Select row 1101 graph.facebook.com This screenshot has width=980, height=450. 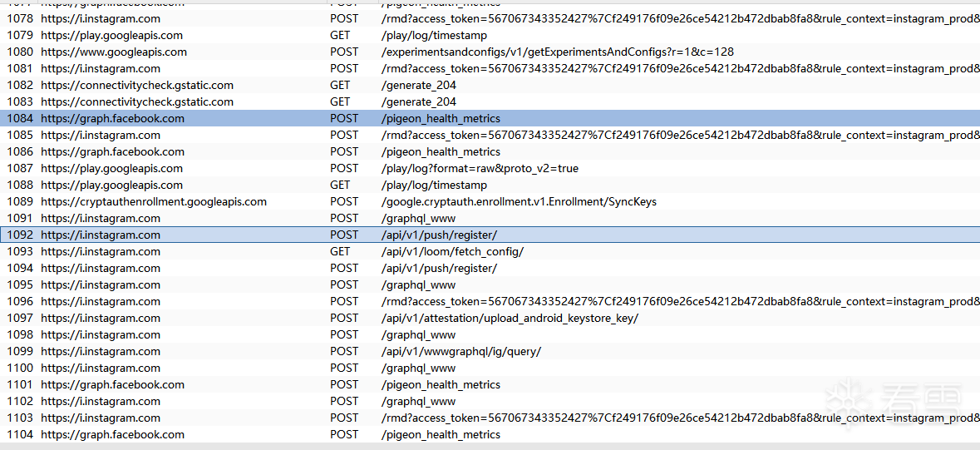[490, 384]
